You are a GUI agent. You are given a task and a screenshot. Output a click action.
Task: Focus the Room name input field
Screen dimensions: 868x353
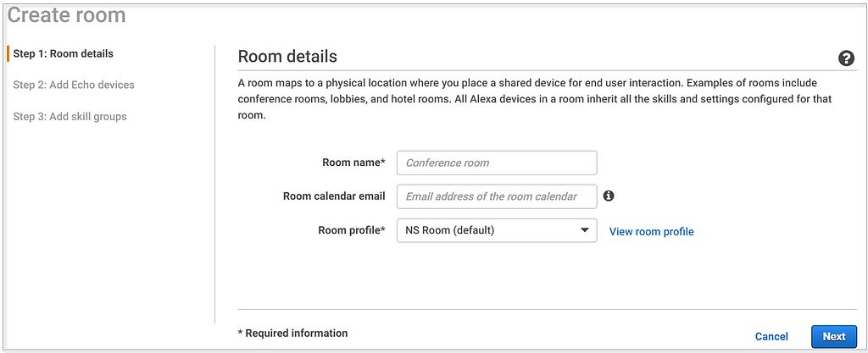497,163
